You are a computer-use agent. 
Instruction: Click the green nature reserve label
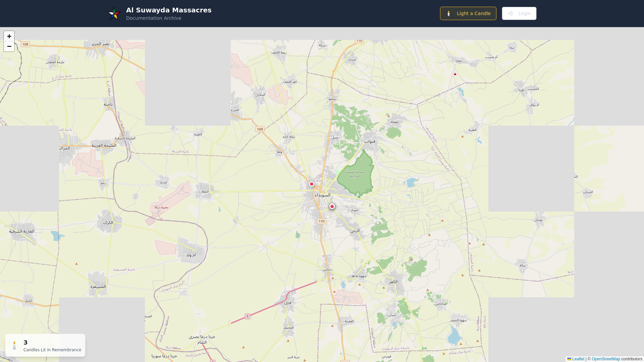coord(355,174)
